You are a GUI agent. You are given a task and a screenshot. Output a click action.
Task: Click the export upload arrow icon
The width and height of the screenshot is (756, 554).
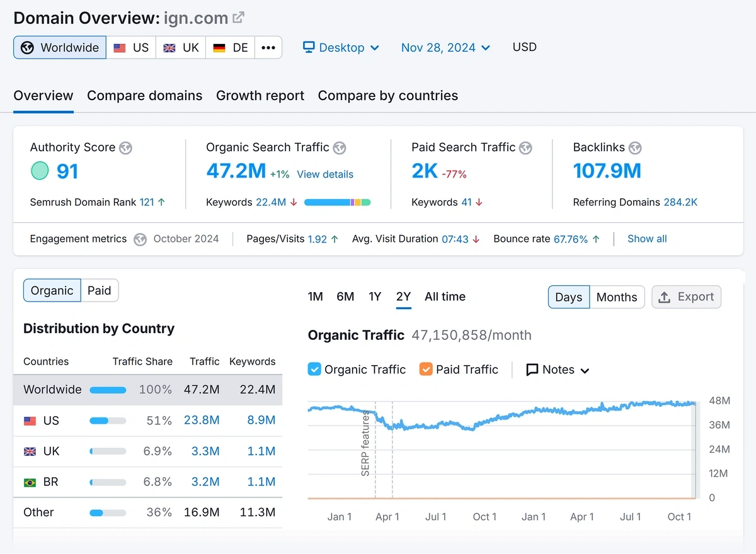pos(664,297)
